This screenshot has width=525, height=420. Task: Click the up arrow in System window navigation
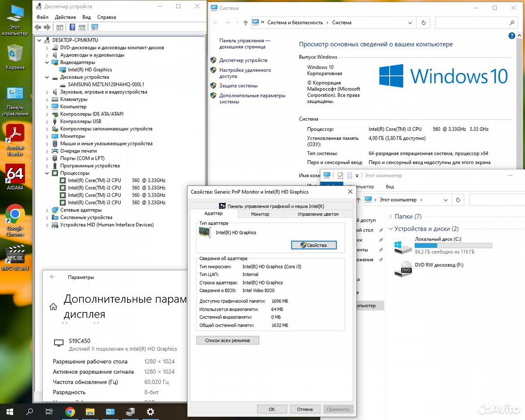[245, 23]
